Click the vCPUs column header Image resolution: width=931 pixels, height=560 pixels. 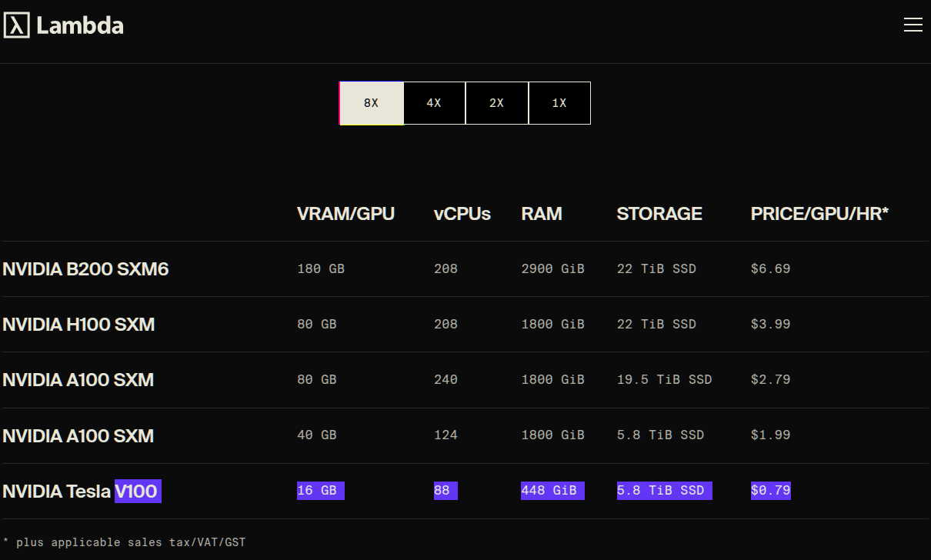pos(462,214)
